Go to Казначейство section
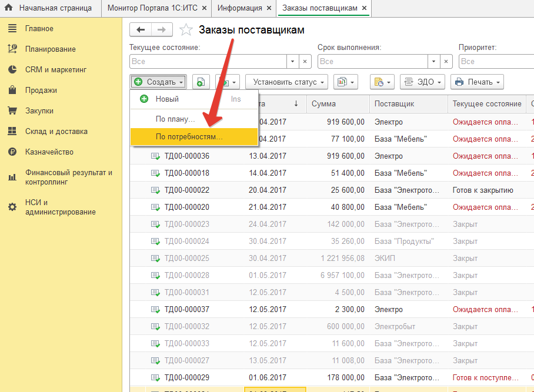This screenshot has height=392, width=534. point(49,152)
